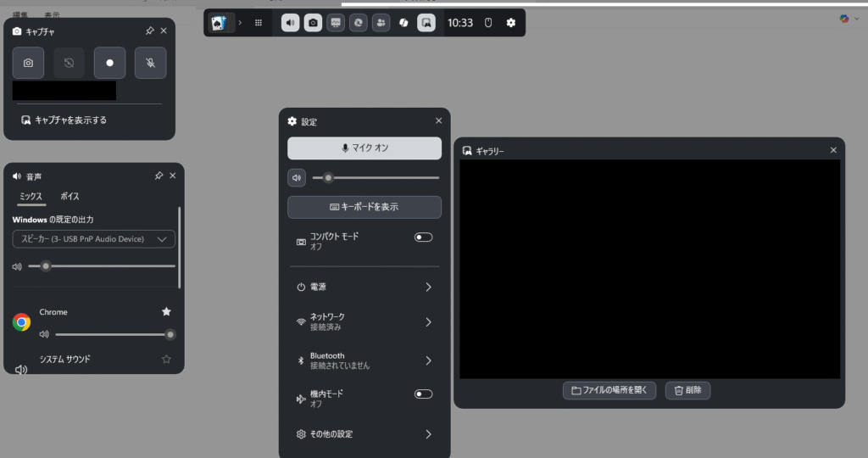Toggle microphone in the Capture widget

(150, 63)
